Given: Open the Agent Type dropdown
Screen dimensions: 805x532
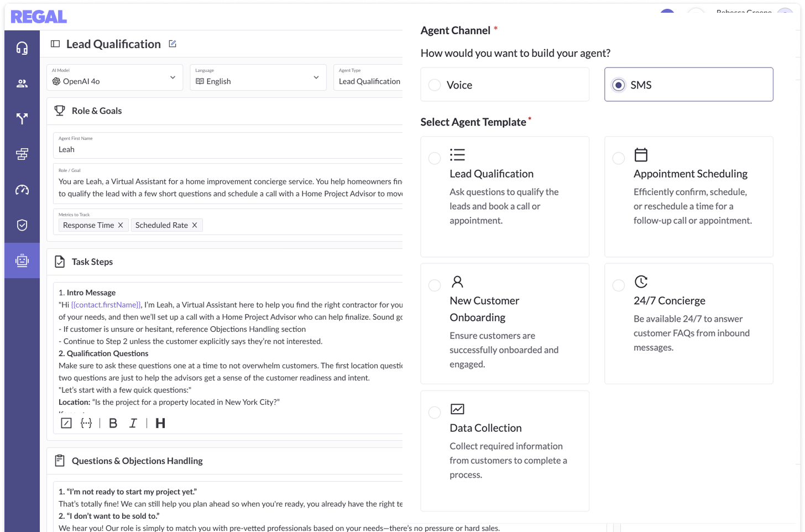Looking at the screenshot, I should click(x=368, y=77).
